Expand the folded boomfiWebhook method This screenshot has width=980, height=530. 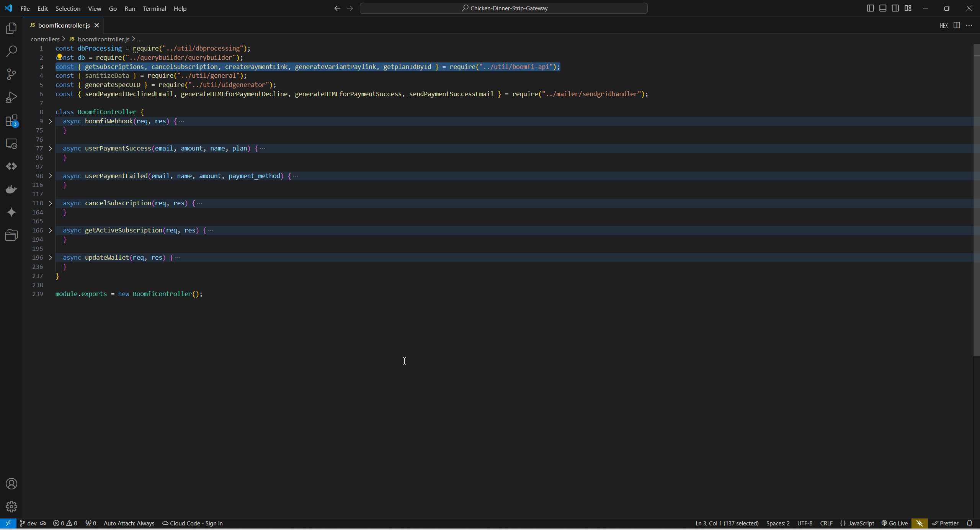(x=50, y=121)
